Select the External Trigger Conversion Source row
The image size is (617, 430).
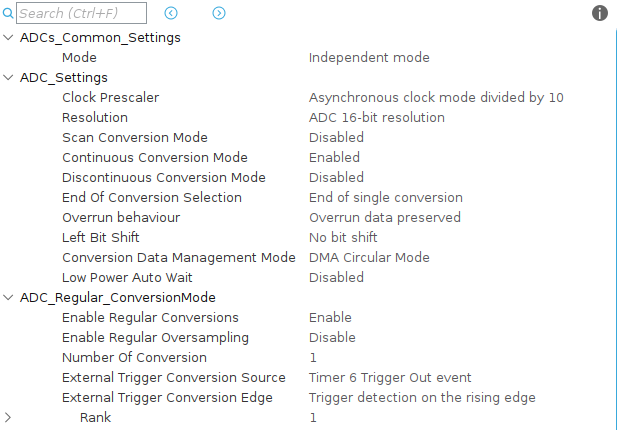tap(172, 378)
